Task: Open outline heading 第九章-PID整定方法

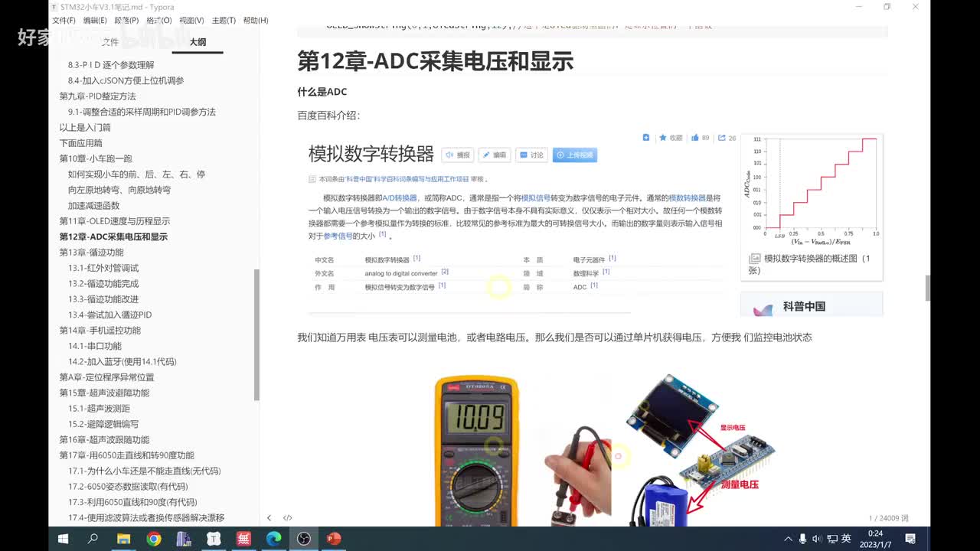Action: (97, 96)
